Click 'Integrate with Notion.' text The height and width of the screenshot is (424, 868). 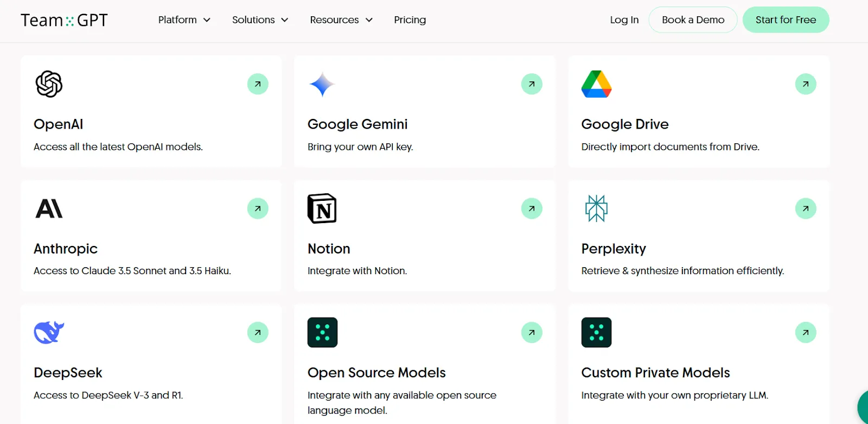[357, 271]
